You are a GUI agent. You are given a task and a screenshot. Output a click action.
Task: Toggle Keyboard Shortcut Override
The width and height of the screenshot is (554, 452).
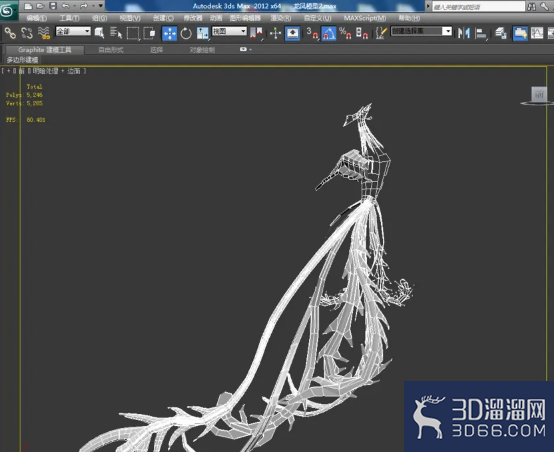click(x=293, y=34)
